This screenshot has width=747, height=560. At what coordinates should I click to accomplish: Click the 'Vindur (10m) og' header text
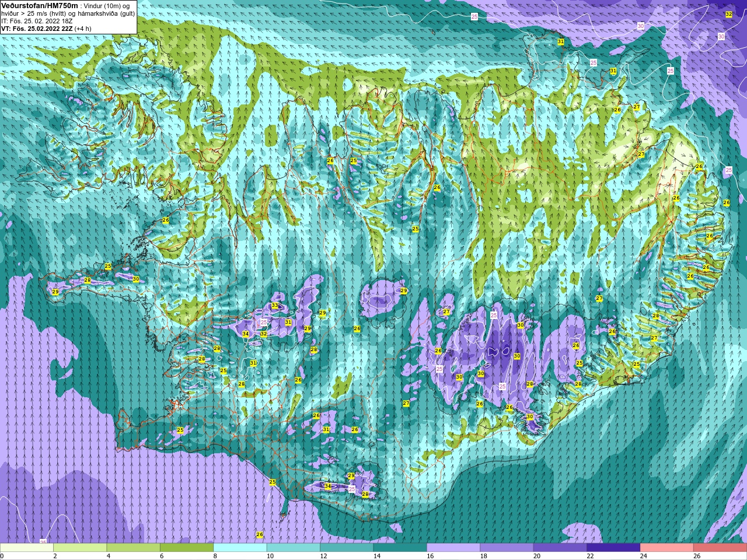click(107, 6)
